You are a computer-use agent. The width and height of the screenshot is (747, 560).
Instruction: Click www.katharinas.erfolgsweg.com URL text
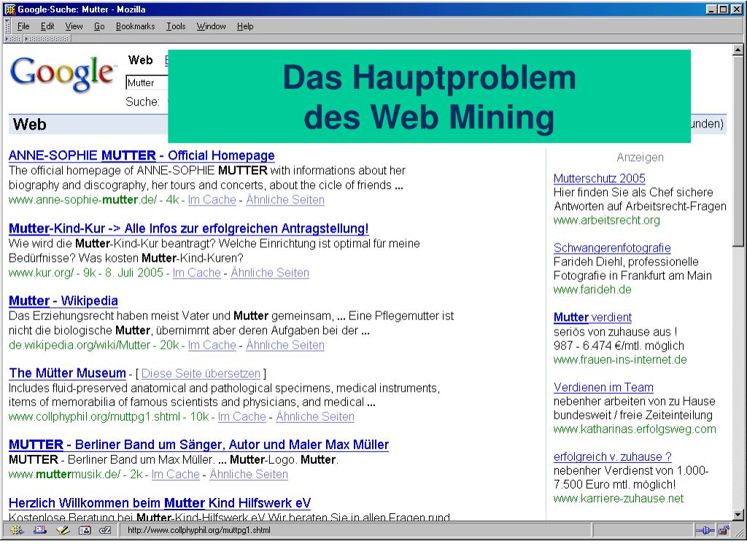(x=635, y=429)
